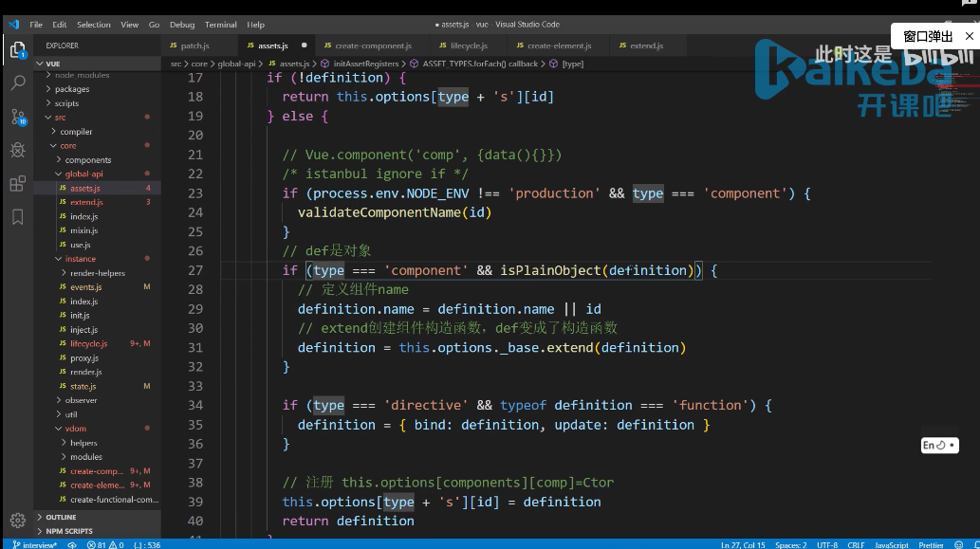Click the VS Code logo icon

13,25
